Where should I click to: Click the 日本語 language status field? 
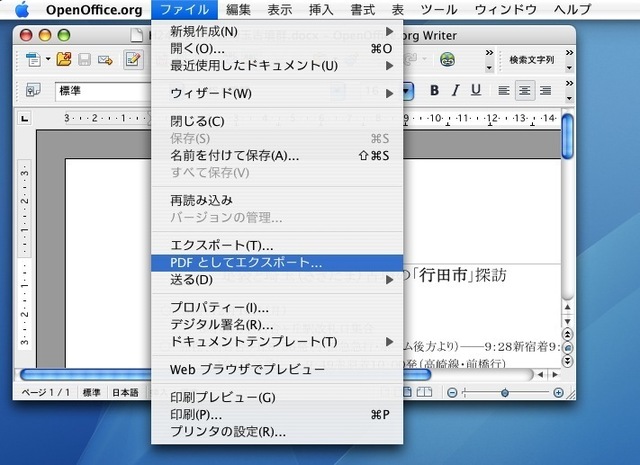tap(125, 393)
